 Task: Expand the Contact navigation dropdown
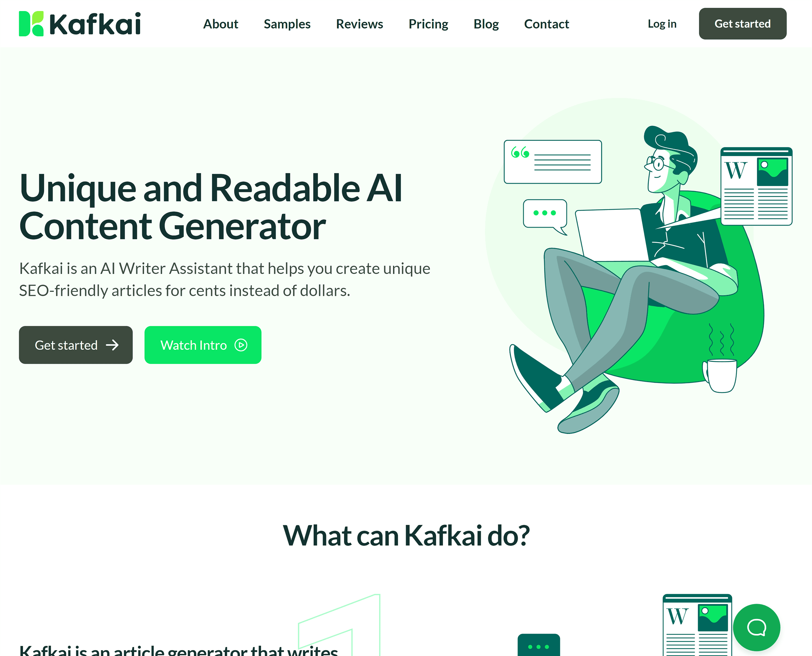546,23
